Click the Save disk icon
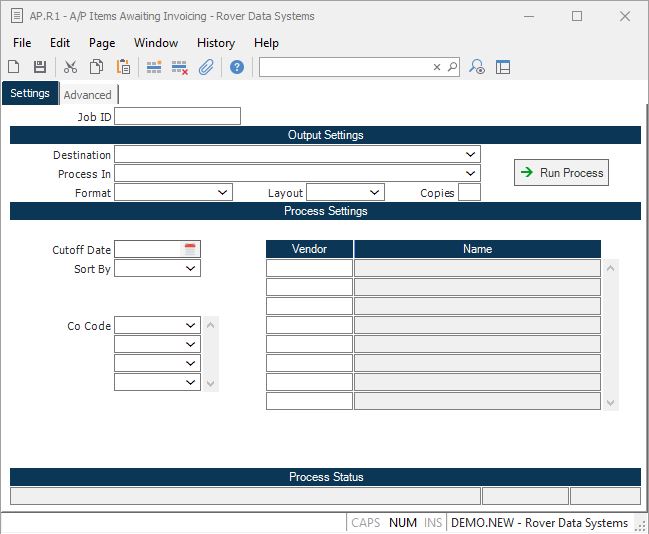 point(40,67)
